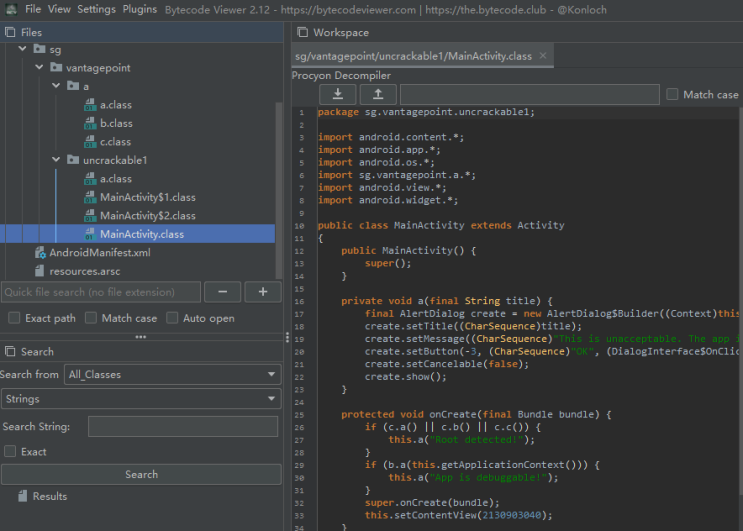
Task: Select b.class in the file tree
Action: tap(116, 123)
